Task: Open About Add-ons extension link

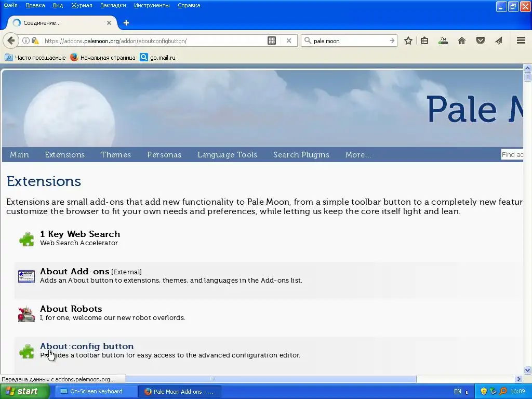Action: 75,271
